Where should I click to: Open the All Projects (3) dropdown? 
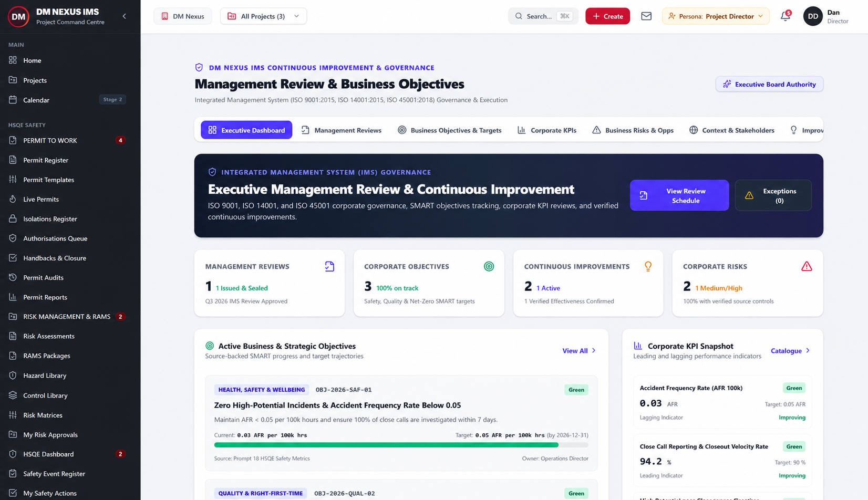[x=263, y=16]
